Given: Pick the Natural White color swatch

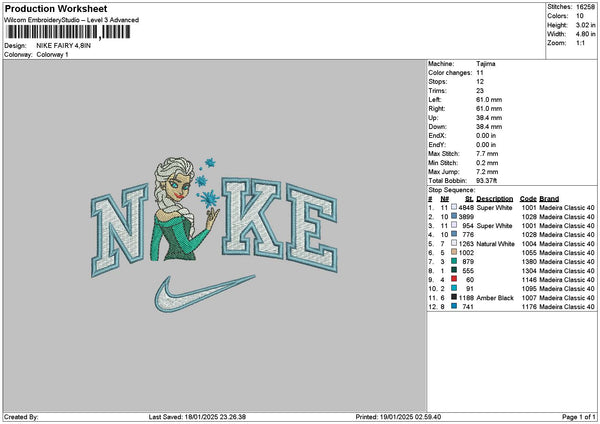Looking at the screenshot, I should tap(454, 243).
